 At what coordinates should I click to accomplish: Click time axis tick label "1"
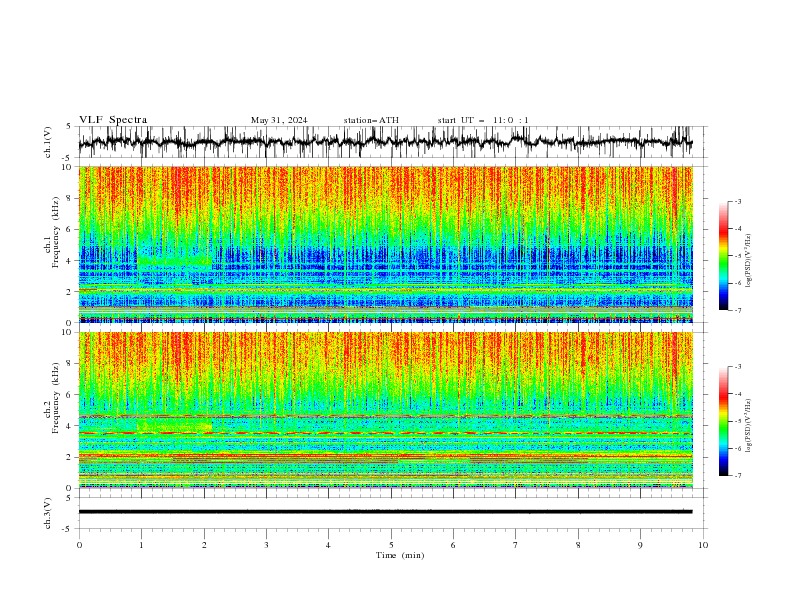point(141,545)
